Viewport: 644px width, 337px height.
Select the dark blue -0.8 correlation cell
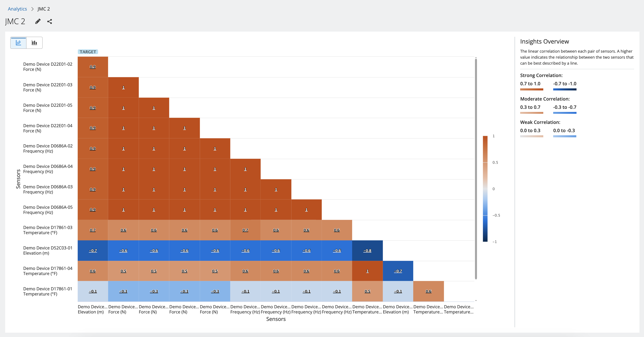367,250
